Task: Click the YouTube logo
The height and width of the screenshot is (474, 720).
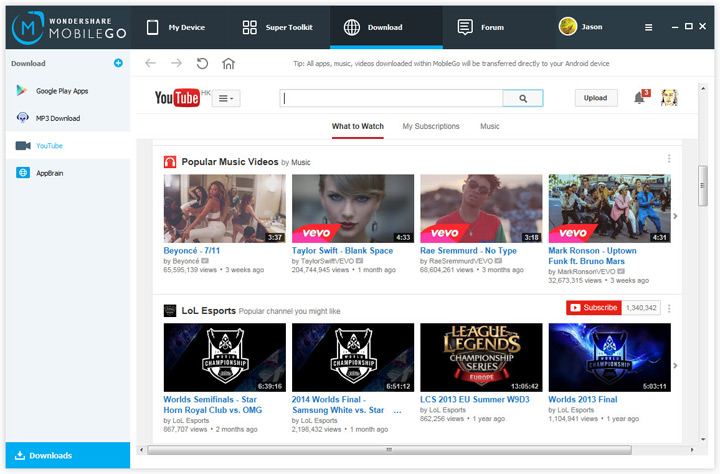Action: (x=177, y=97)
